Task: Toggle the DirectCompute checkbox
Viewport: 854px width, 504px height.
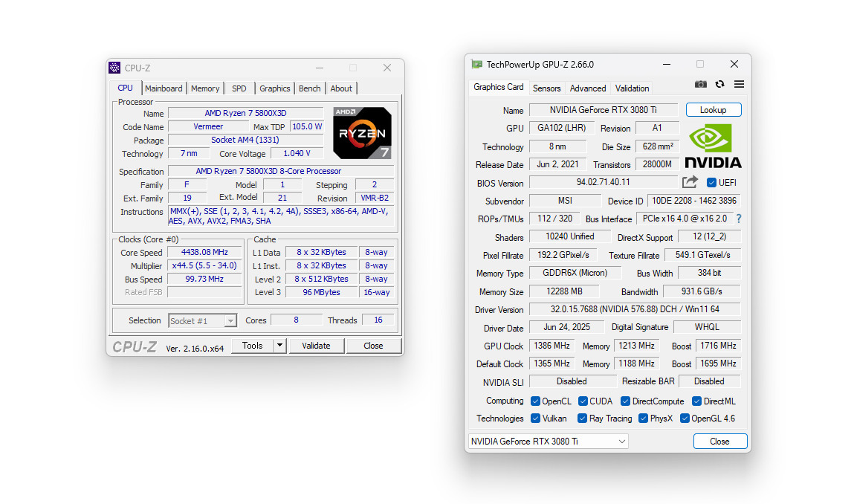Action: pos(625,401)
